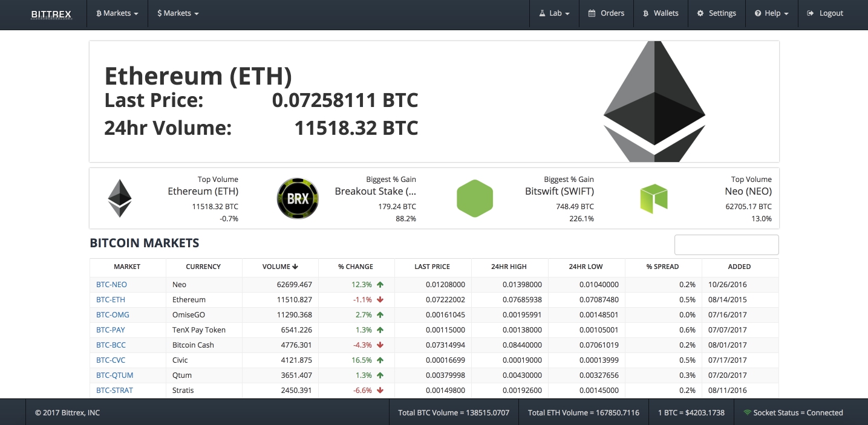Open the BTC-BCC market link

click(111, 345)
